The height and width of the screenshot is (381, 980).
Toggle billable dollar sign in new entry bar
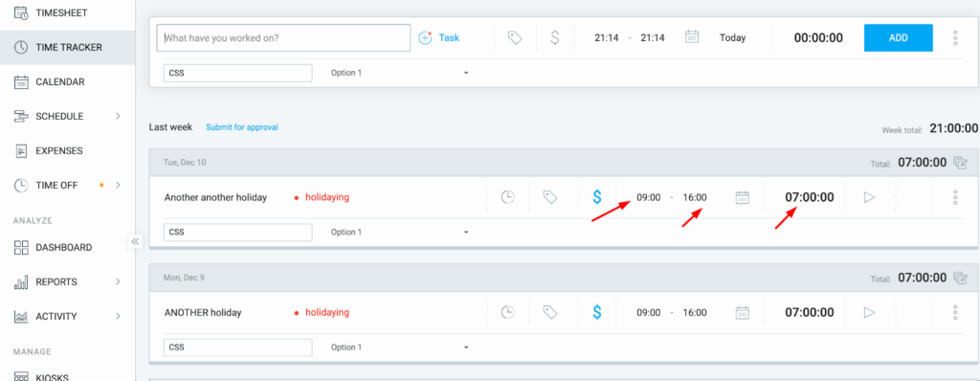click(x=554, y=37)
